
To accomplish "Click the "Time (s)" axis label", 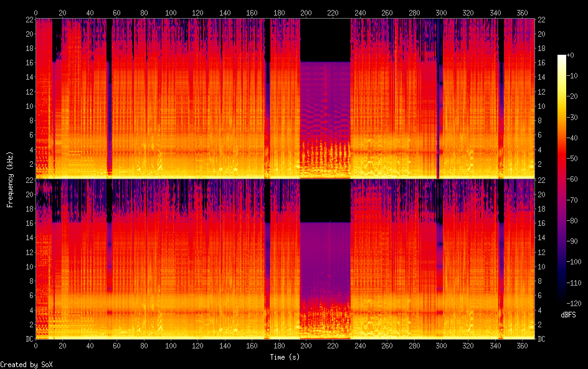I will pos(285,357).
